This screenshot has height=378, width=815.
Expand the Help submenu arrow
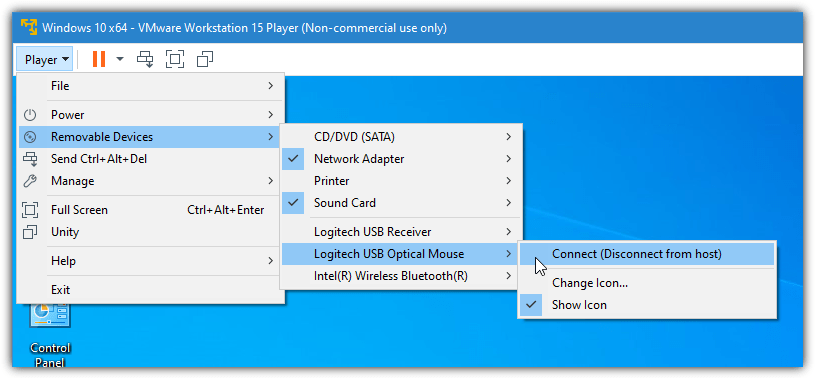pyautogui.click(x=270, y=261)
